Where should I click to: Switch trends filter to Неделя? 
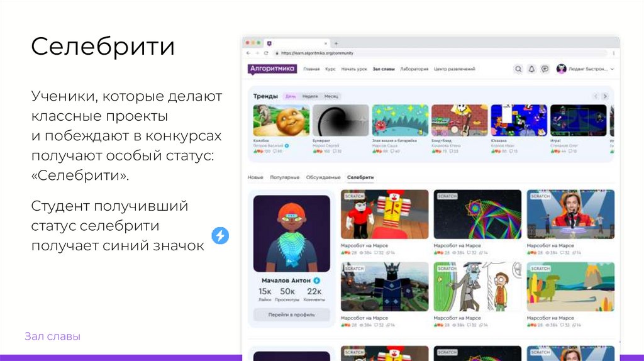click(310, 96)
